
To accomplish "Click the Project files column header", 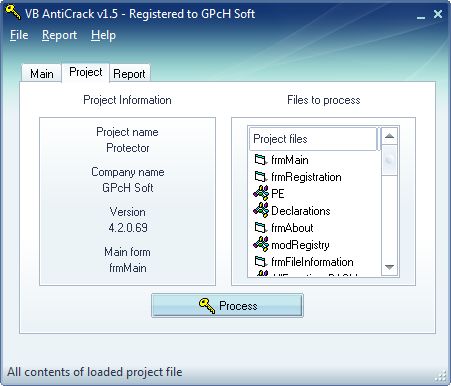I will [313, 139].
